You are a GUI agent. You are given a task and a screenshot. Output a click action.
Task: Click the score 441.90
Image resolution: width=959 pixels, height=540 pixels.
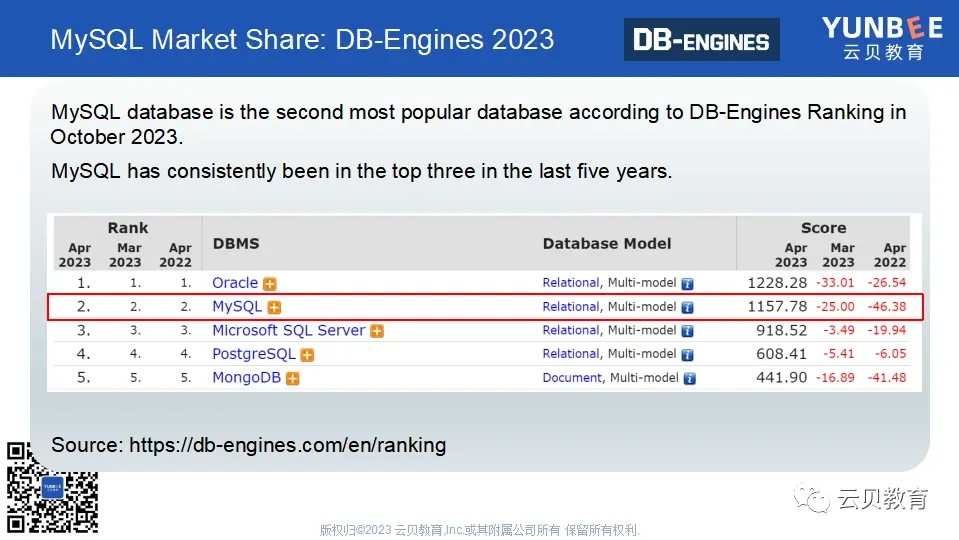click(782, 377)
